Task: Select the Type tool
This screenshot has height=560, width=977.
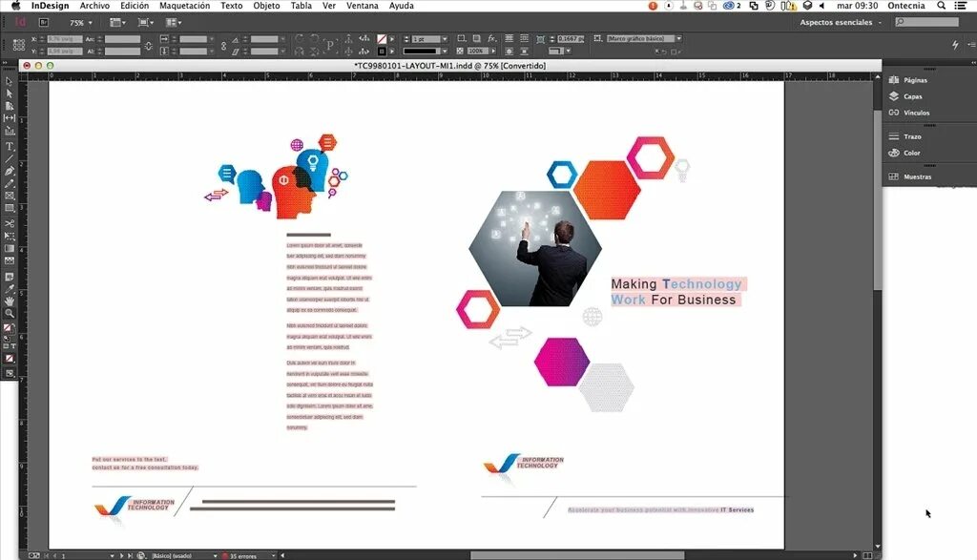Action: click(x=9, y=146)
